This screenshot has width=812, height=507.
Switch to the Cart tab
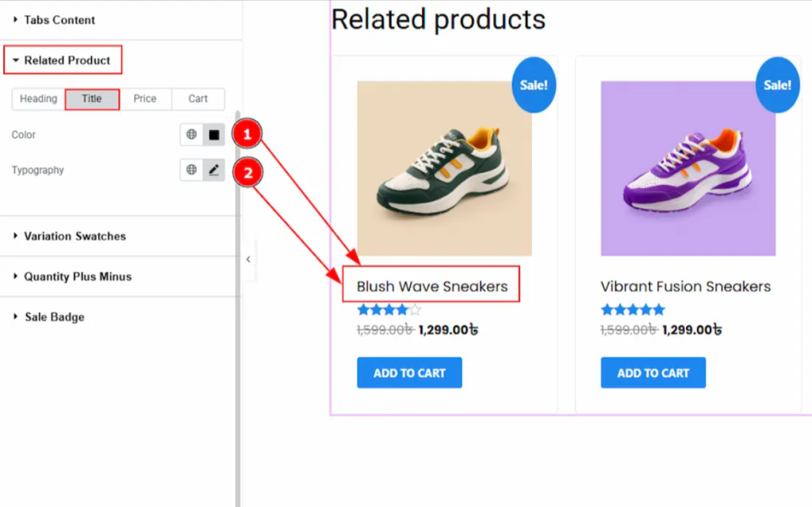click(x=198, y=99)
